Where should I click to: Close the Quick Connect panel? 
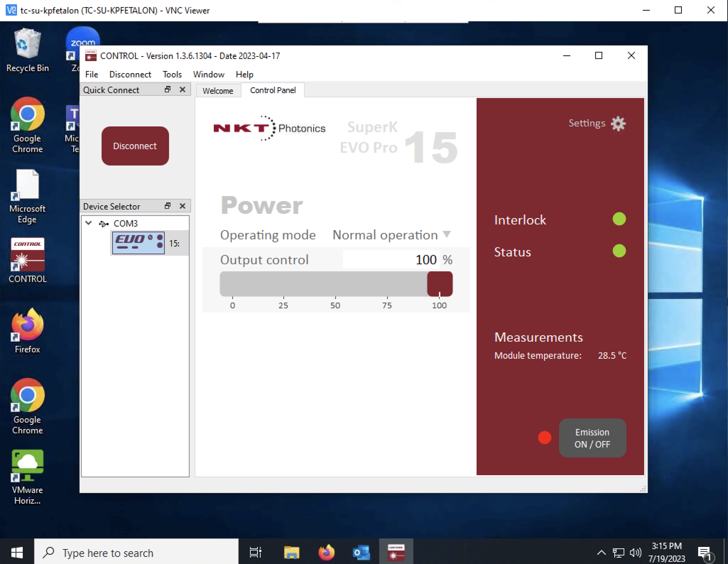(182, 90)
